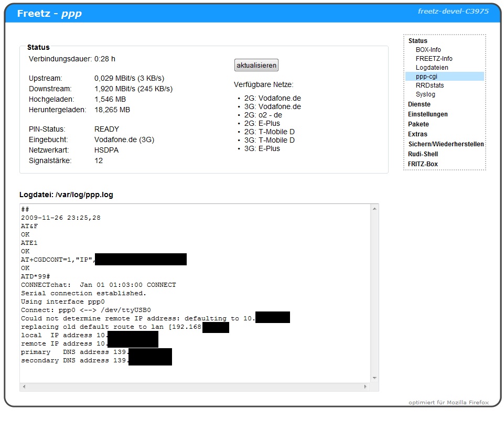Viewport: 504px width, 441px height.
Task: Expand the Pakete menu section
Action: 418,124
